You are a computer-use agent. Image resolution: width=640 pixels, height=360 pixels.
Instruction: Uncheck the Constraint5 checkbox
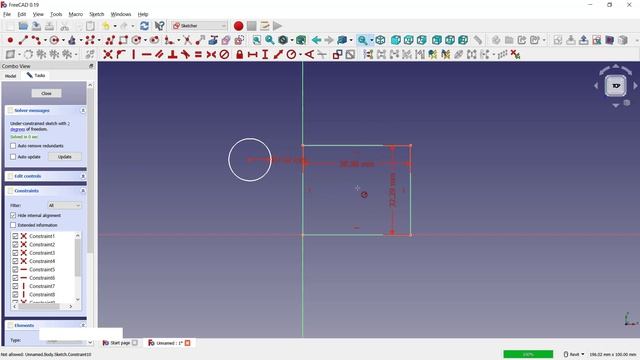15,269
